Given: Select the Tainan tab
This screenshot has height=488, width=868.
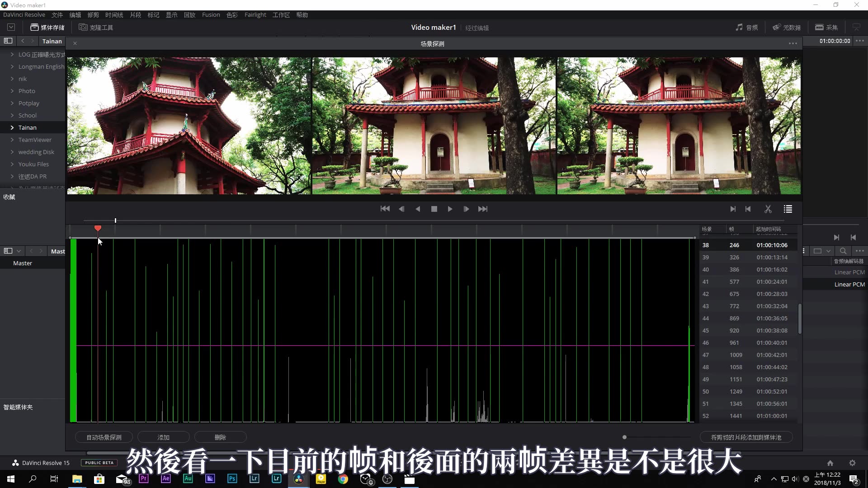Looking at the screenshot, I should 52,41.
